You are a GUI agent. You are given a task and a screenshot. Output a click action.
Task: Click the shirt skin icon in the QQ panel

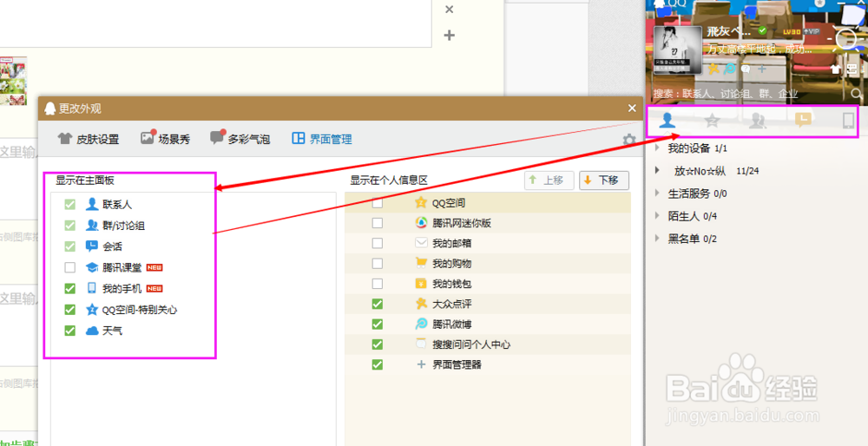point(837,69)
